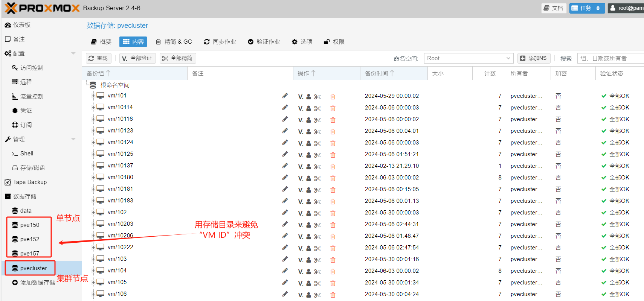Screen dimensions: 644x301
Task: Click in the 搜索 search field
Action: [x=610, y=58]
